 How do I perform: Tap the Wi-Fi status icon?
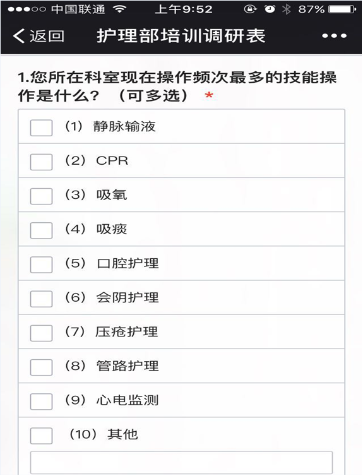pyautogui.click(x=119, y=9)
